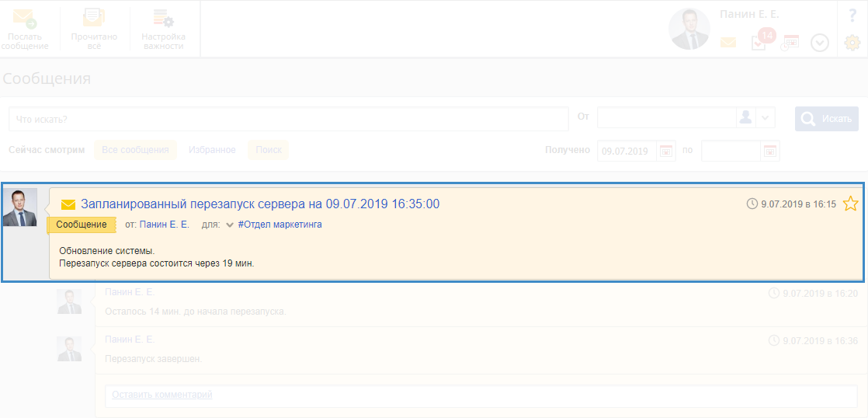Switch to the 'Поиск' filter tab
Image resolution: width=868 pixels, height=418 pixels.
click(x=269, y=150)
